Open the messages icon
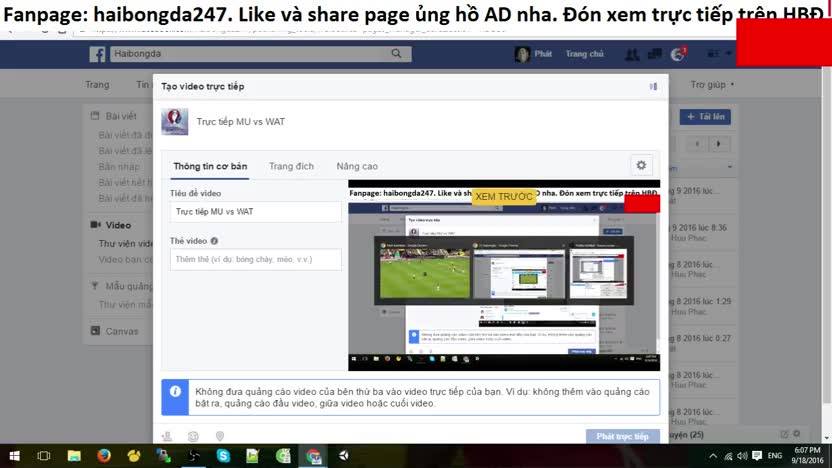832x468 pixels. (654, 54)
